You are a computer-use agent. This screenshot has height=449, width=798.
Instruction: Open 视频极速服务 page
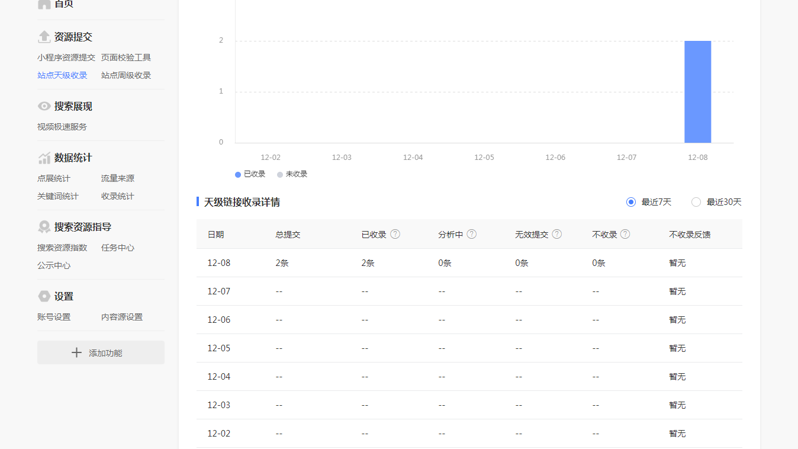click(x=62, y=127)
